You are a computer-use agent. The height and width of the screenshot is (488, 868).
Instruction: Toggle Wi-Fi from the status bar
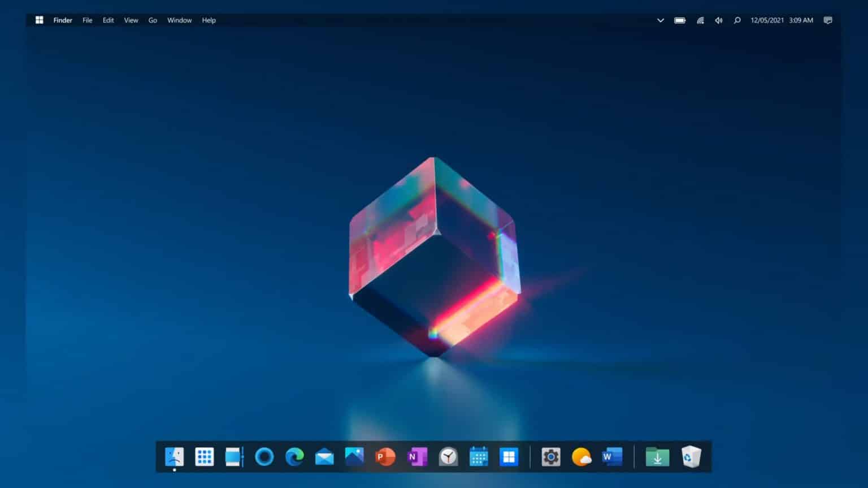[x=700, y=20]
